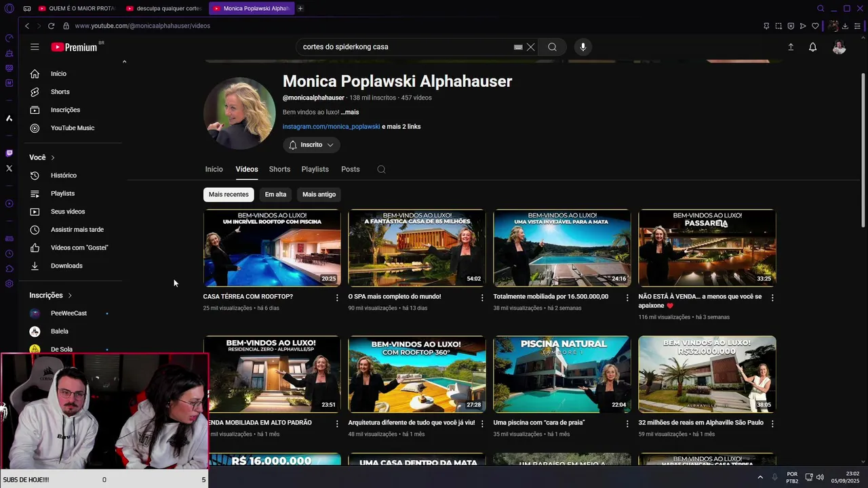Switch to the channel Início tab
Screen dimensions: 868x488
(x=214, y=169)
